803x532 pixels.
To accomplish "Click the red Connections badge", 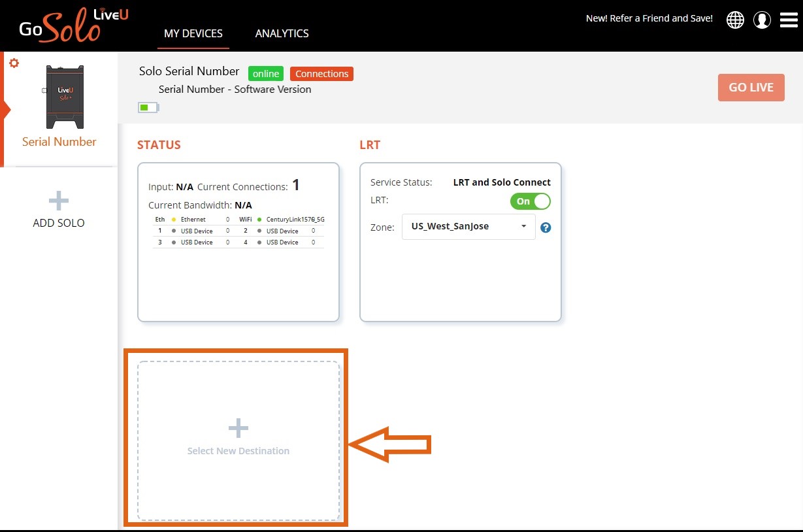I will click(321, 74).
